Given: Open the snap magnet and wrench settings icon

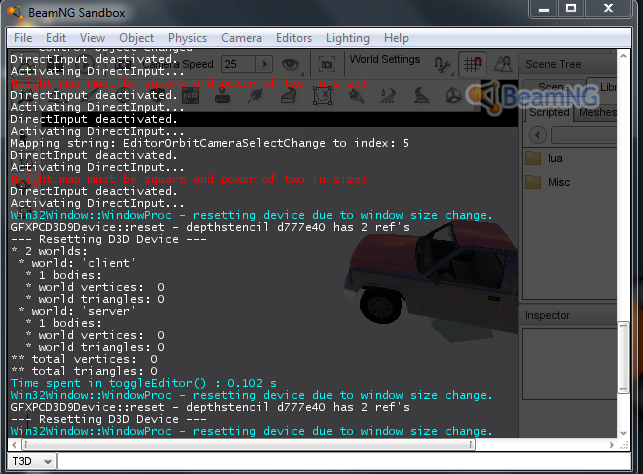Looking at the screenshot, I should [x=442, y=64].
